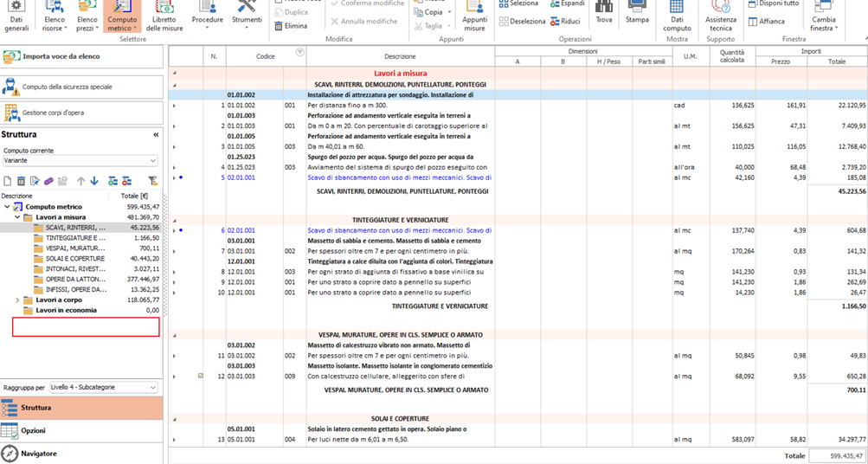Viewport: 868px width, 464px height.
Task: Open Assistenza tecnica support
Action: (x=721, y=16)
